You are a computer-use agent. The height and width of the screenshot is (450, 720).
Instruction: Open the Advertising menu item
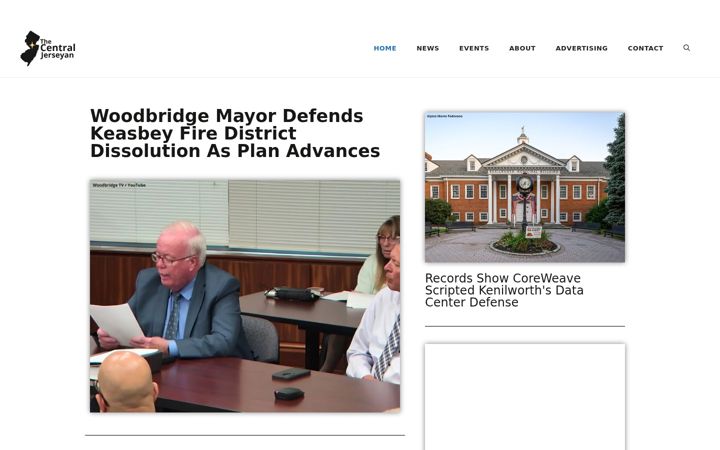581,48
